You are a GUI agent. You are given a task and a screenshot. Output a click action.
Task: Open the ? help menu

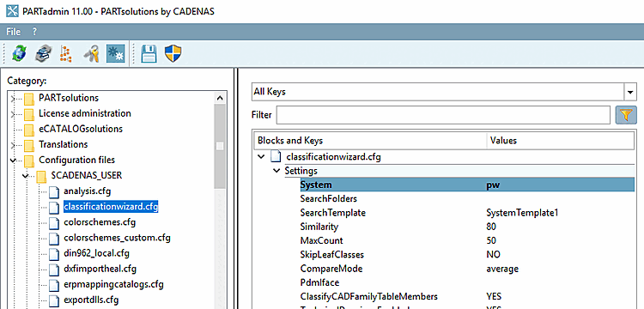pos(34,32)
